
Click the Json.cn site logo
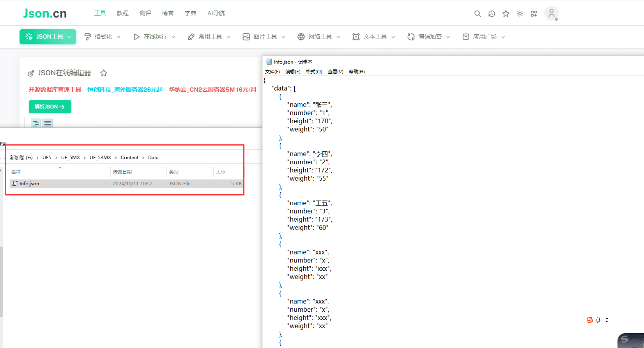click(x=45, y=13)
